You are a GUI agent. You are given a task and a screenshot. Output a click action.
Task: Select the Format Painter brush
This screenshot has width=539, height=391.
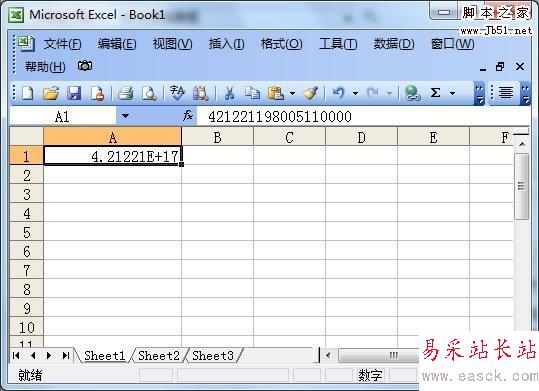(311, 93)
